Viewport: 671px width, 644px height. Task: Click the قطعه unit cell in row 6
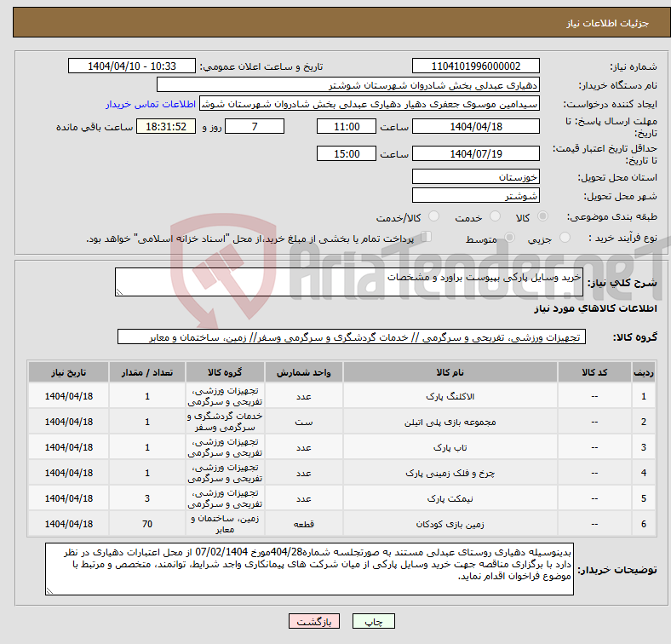click(x=303, y=524)
